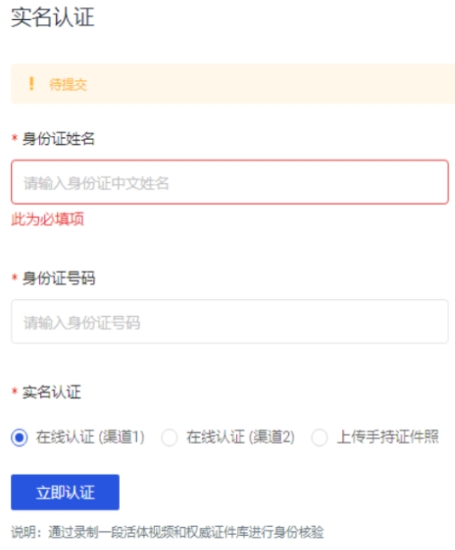Focus the 请输入身份证号码 input field

point(230,321)
